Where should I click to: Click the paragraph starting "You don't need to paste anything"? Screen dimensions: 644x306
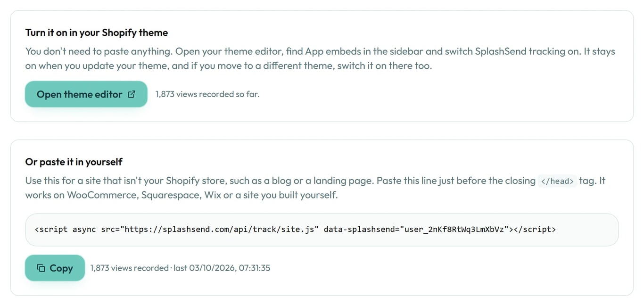coord(320,58)
